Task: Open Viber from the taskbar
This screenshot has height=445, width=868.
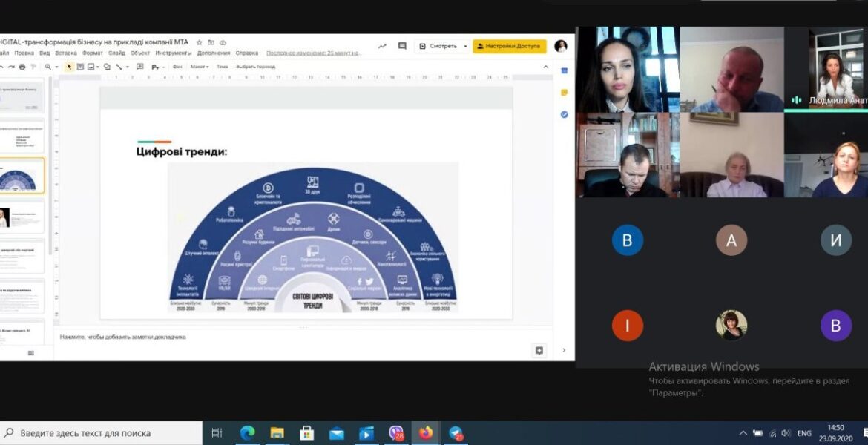Action: coord(396,433)
